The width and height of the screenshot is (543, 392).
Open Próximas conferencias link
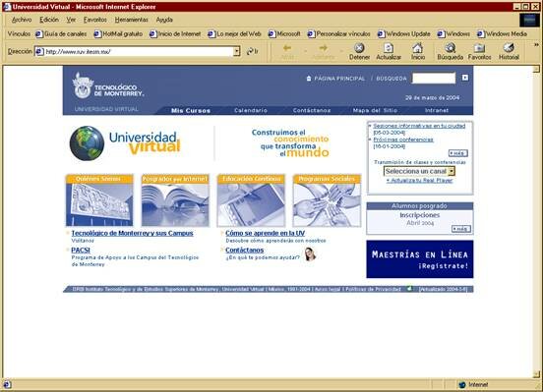[403, 140]
